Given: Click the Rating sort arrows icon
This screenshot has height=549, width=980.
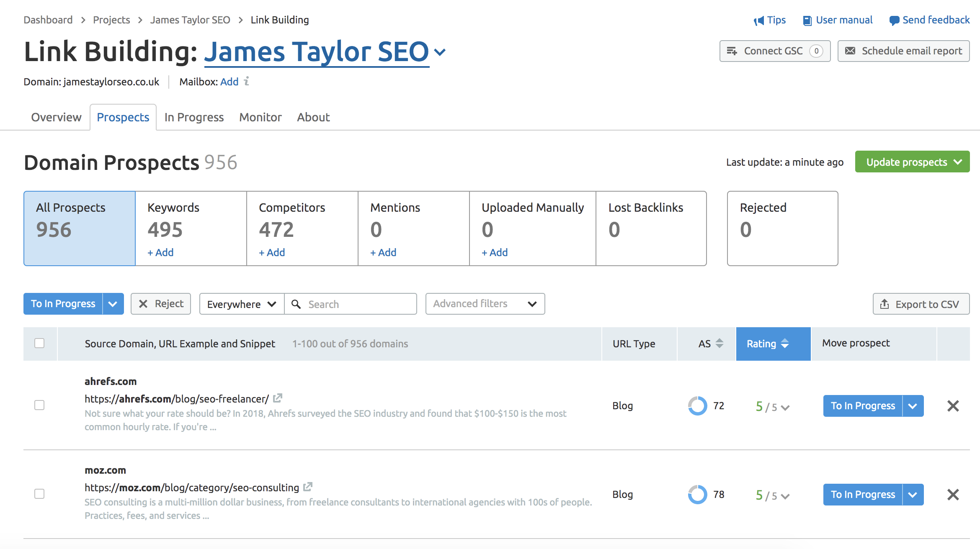Looking at the screenshot, I should pyautogui.click(x=785, y=344).
